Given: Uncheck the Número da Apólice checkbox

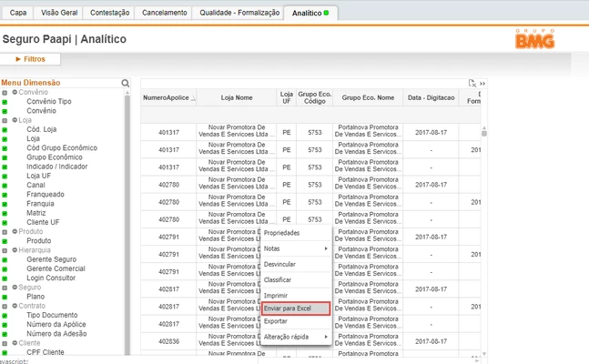Looking at the screenshot, I should [x=5, y=325].
